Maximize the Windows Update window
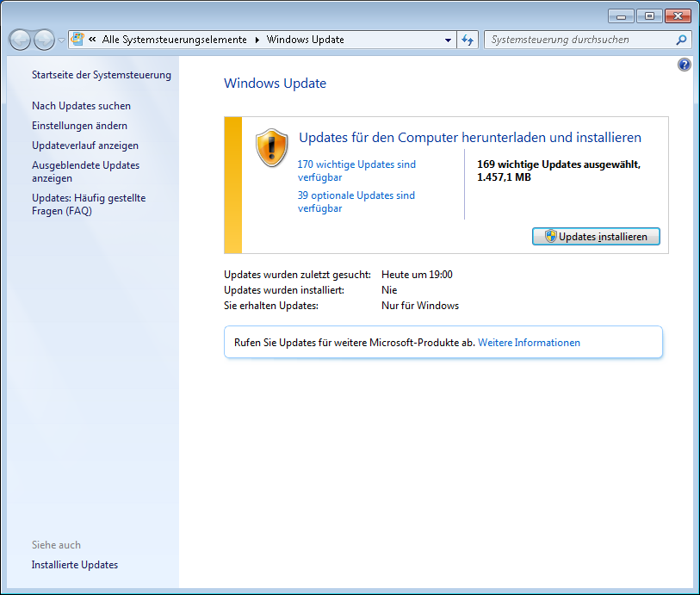Viewport: 700px width, 595px height. 649,16
